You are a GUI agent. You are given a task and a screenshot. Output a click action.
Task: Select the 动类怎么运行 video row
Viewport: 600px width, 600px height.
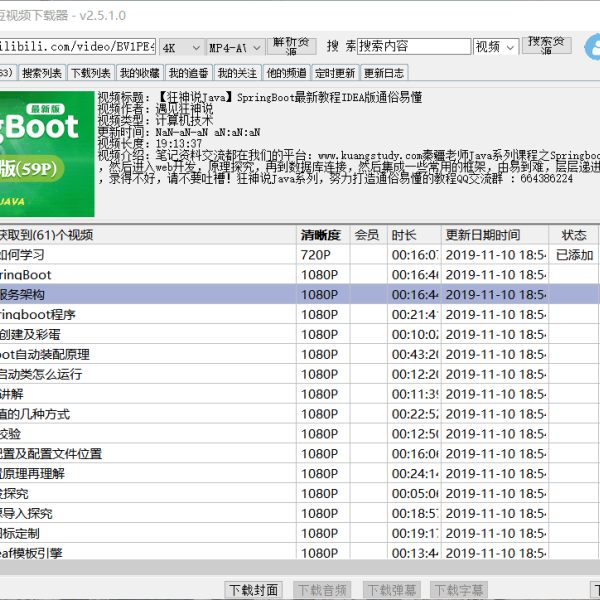pos(298,374)
